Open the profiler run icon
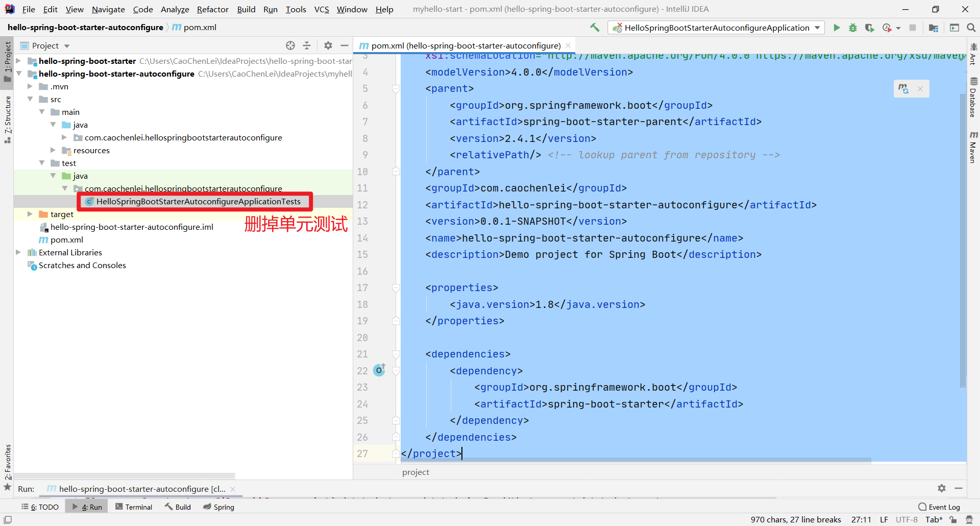This screenshot has height=526, width=980. [x=887, y=28]
